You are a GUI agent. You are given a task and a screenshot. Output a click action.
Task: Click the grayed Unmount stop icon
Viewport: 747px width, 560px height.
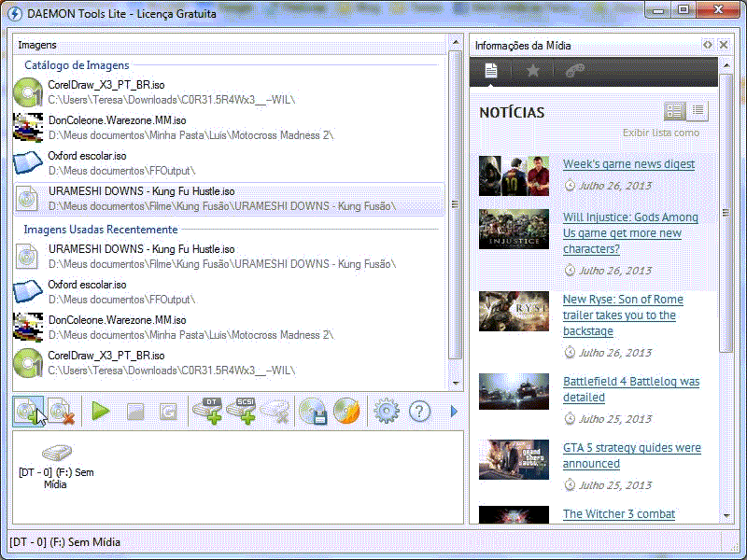click(x=135, y=412)
